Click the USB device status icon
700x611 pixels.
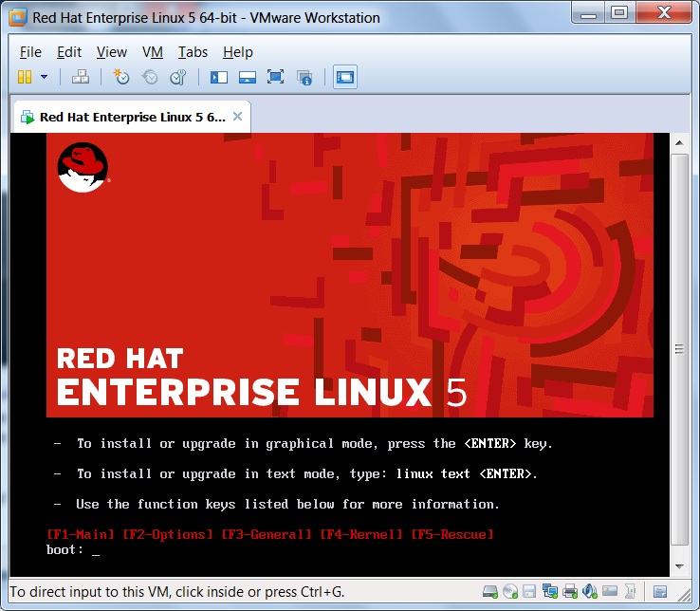630,592
